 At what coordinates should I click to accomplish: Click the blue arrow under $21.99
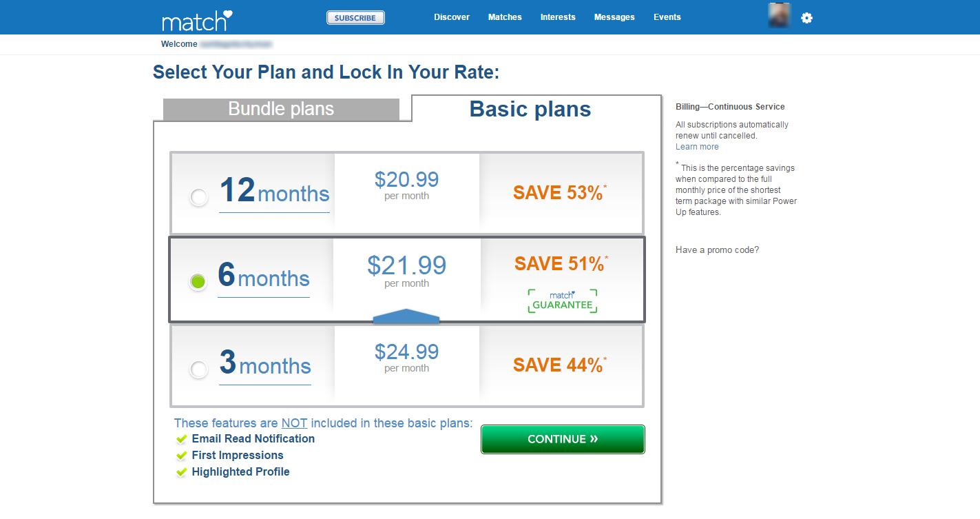pyautogui.click(x=406, y=316)
